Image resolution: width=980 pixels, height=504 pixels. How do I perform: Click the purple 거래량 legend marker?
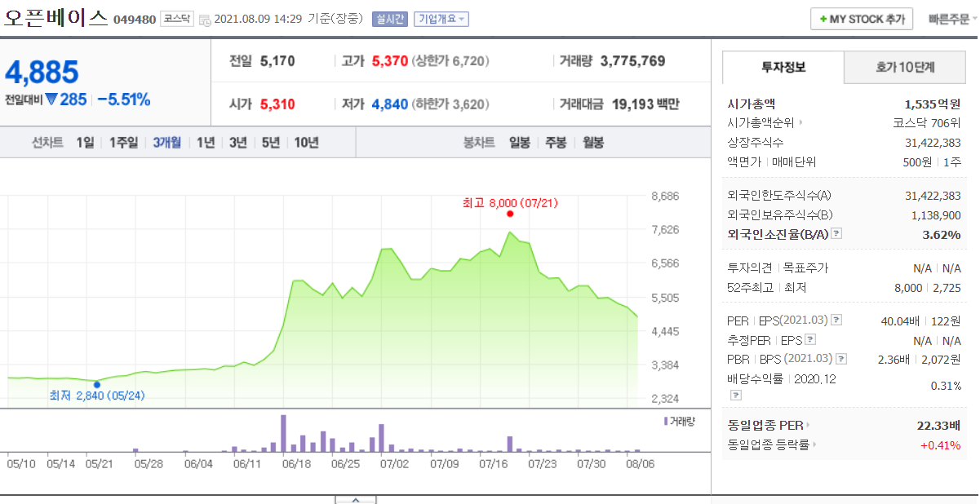(665, 421)
